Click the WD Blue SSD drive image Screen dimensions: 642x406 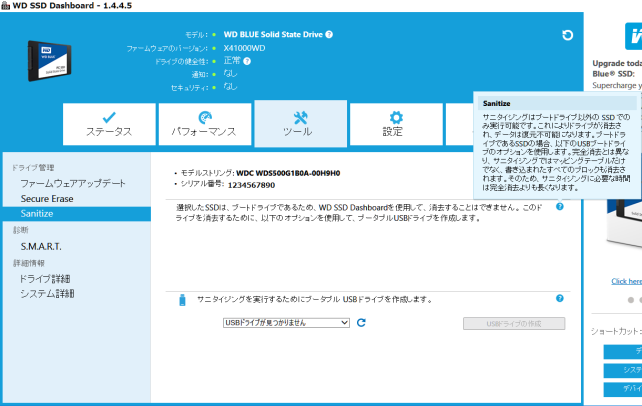click(50, 61)
